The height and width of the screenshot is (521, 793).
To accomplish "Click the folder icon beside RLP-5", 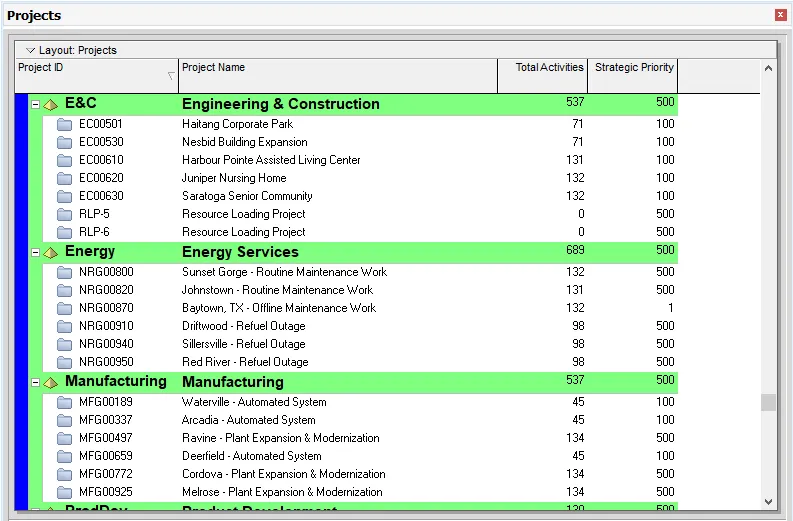I will coord(65,214).
